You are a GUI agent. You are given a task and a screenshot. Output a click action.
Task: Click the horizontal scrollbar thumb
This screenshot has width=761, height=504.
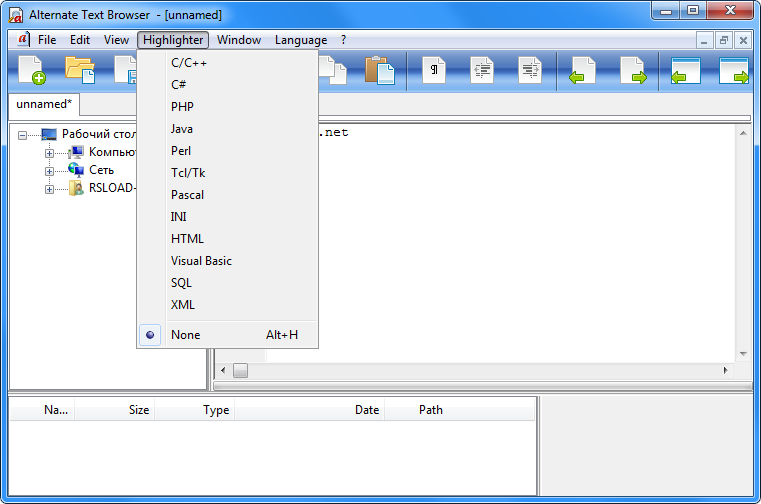pyautogui.click(x=240, y=370)
